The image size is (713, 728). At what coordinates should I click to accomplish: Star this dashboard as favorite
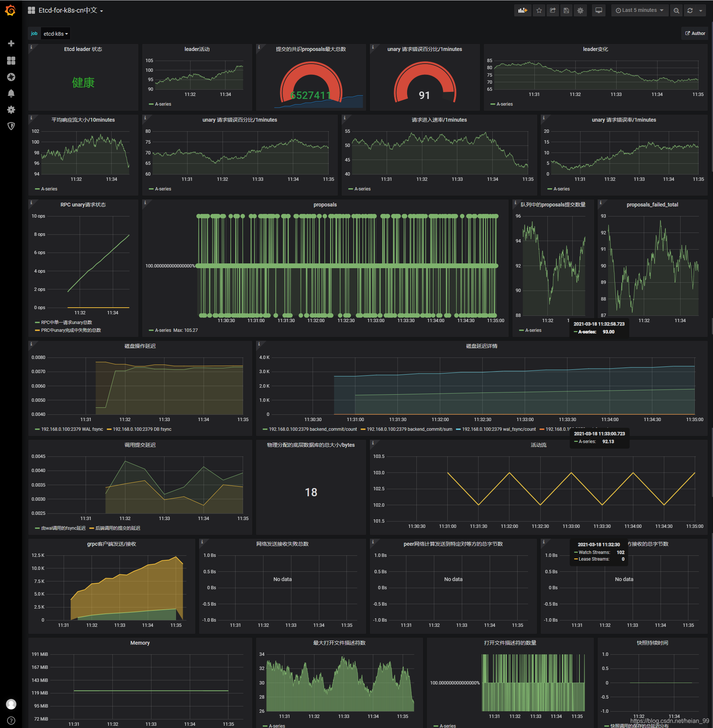539,10
